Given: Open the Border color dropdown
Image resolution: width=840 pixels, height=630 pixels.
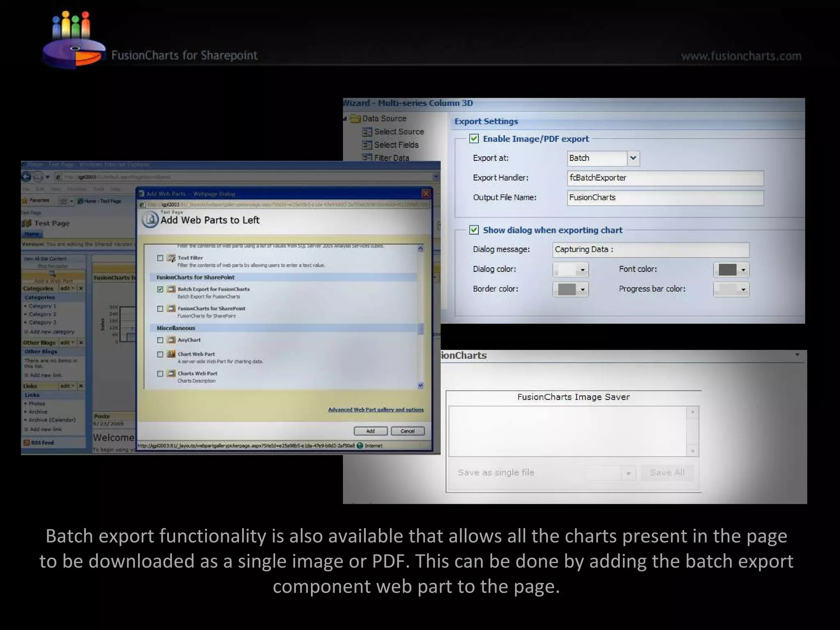Looking at the screenshot, I should [582, 290].
